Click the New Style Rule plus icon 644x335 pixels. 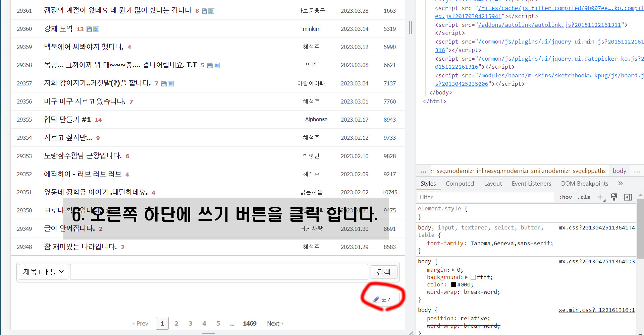[x=600, y=197]
